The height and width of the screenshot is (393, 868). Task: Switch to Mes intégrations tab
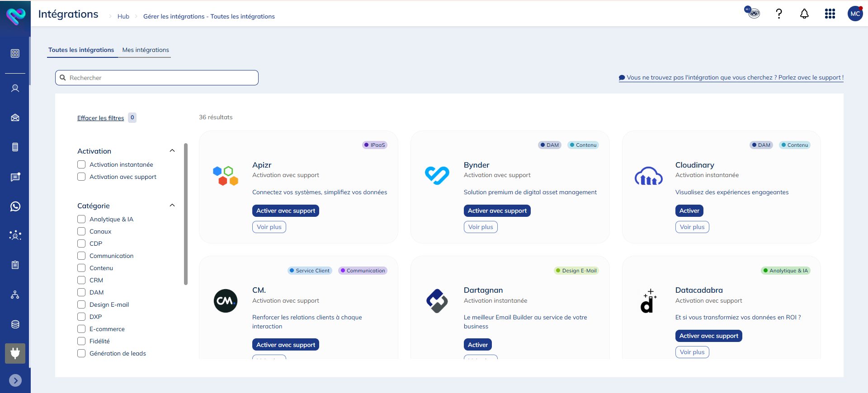146,50
